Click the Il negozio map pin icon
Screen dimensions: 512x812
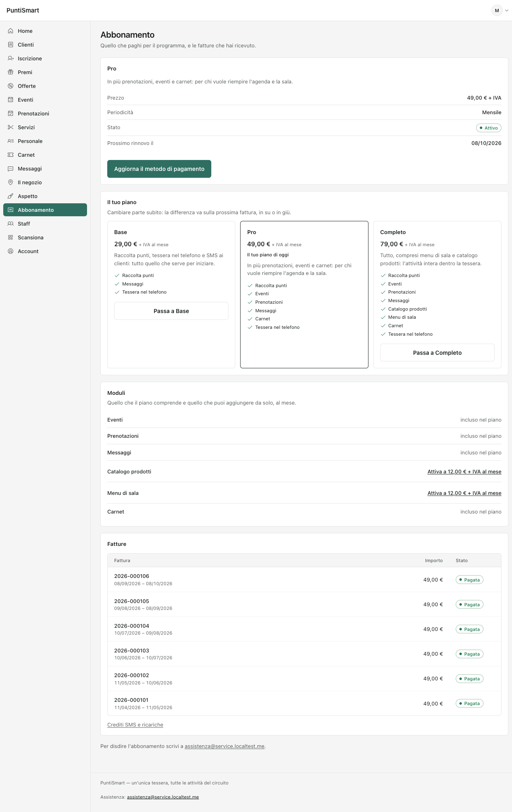click(x=11, y=182)
